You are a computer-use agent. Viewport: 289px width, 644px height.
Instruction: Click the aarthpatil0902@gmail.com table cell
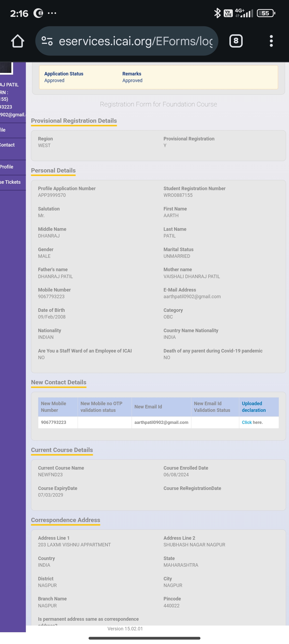coord(161,422)
